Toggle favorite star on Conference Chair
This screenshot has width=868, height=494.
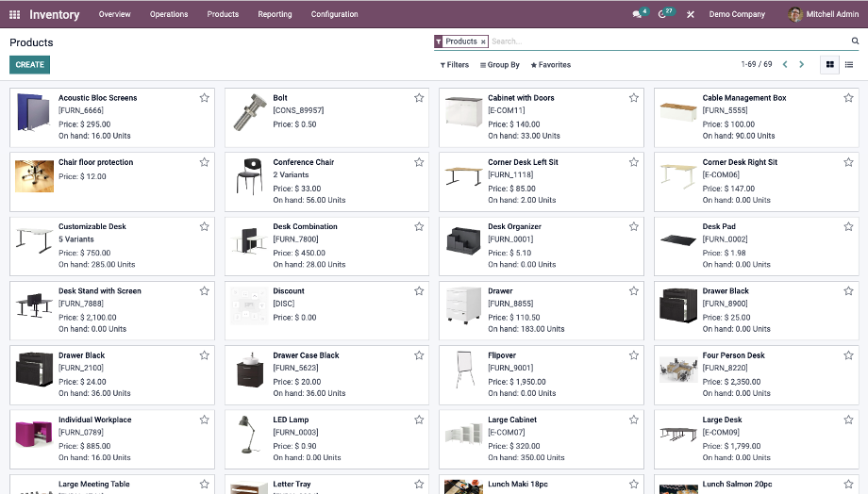coord(419,162)
